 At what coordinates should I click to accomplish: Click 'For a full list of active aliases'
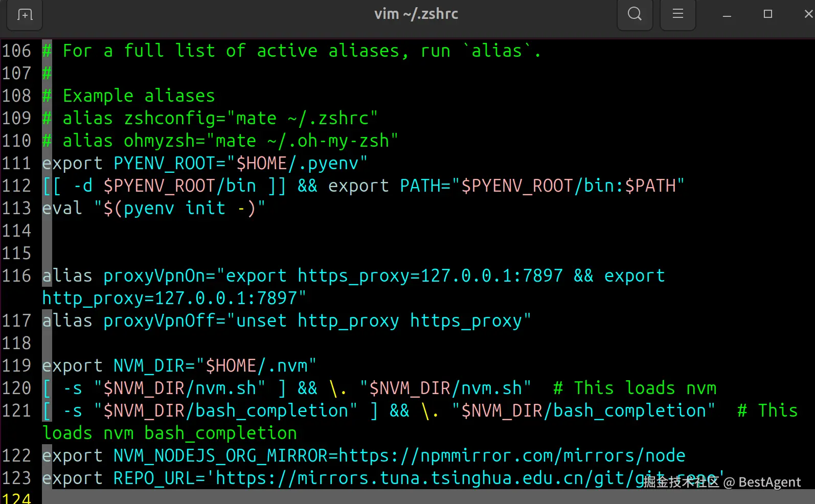[x=231, y=51]
